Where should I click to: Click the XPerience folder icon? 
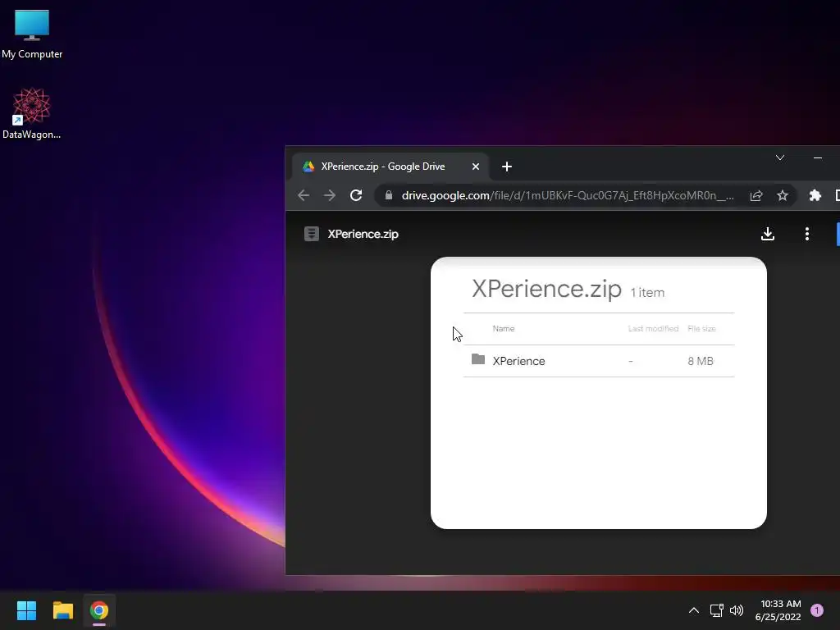pyautogui.click(x=478, y=359)
